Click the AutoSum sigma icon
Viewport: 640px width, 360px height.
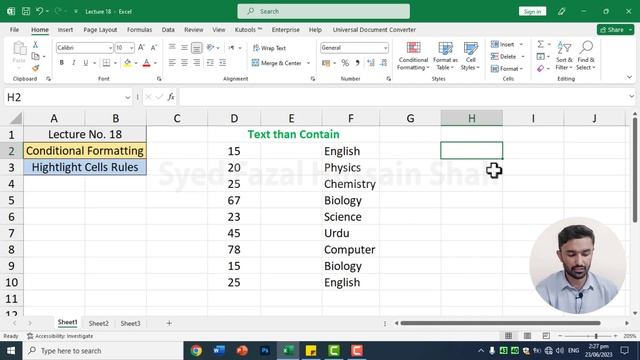pos(540,44)
